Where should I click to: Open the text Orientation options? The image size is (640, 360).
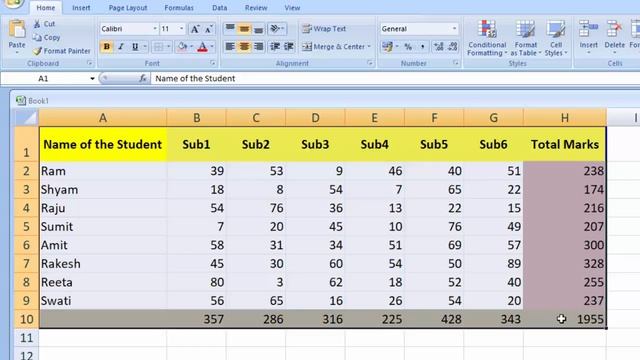pyautogui.click(x=276, y=29)
